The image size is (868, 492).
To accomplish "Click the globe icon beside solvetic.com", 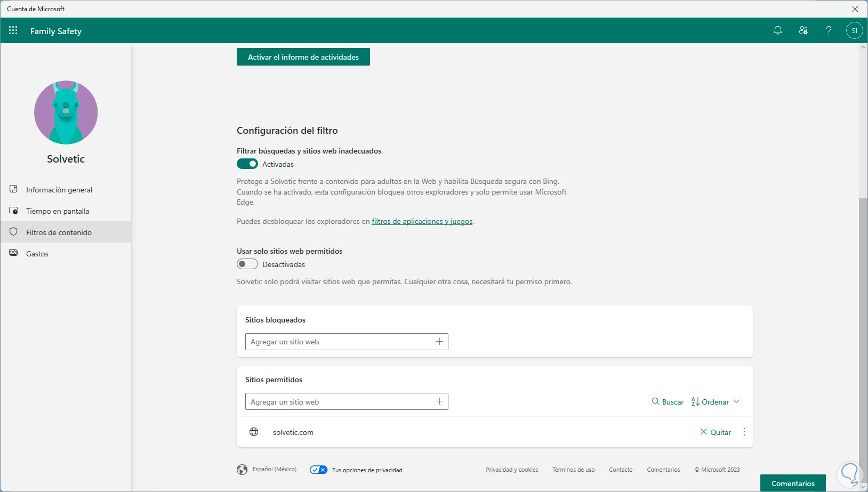I will 254,432.
